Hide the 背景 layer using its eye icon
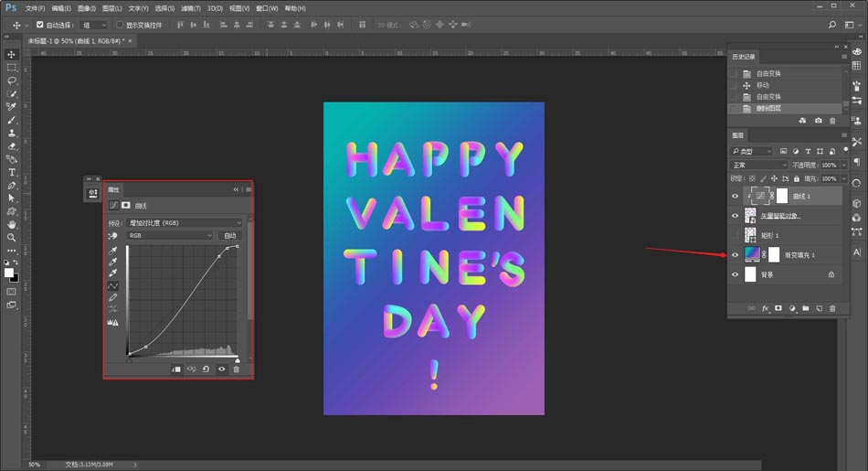This screenshot has height=471, width=868. click(735, 273)
